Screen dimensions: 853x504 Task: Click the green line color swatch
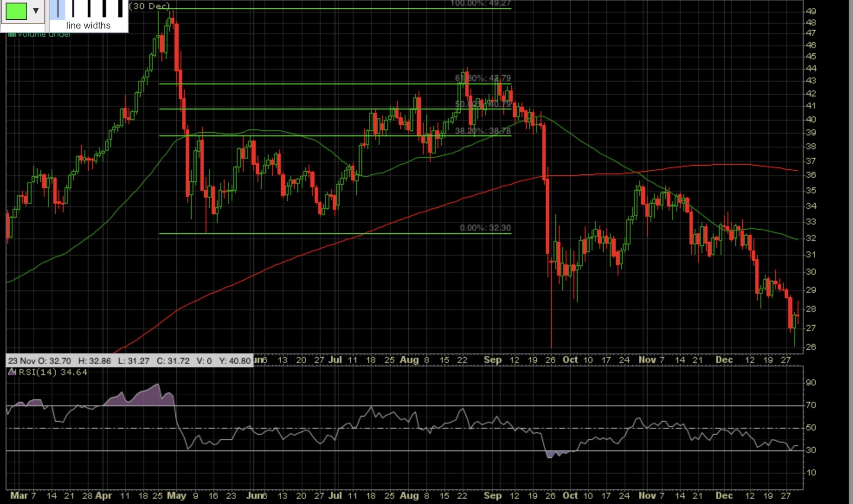point(16,11)
